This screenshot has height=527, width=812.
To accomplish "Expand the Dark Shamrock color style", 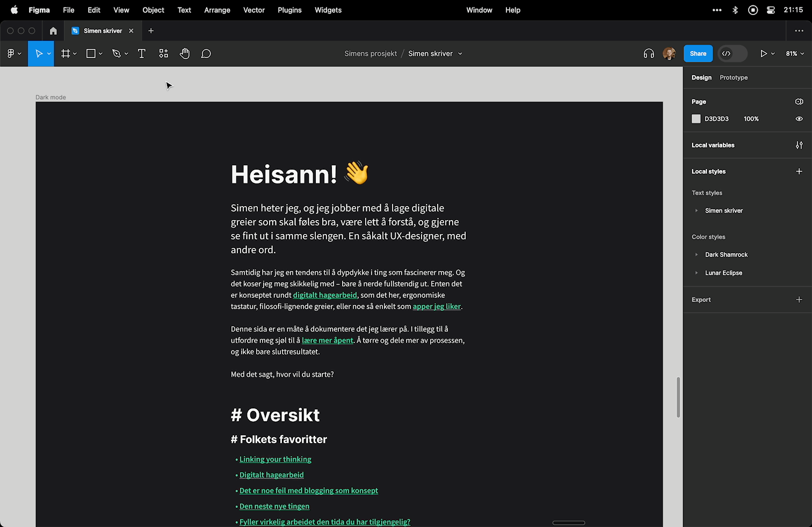I will (x=697, y=255).
